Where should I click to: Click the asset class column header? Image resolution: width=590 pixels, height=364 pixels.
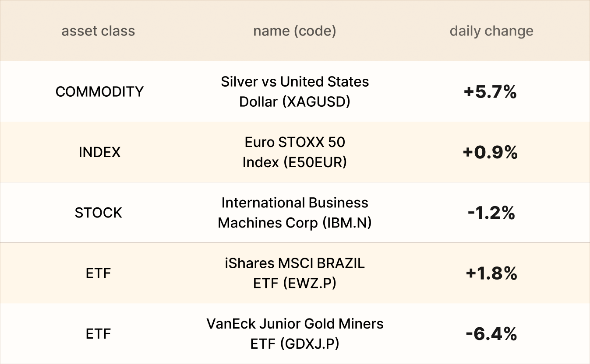(x=98, y=31)
